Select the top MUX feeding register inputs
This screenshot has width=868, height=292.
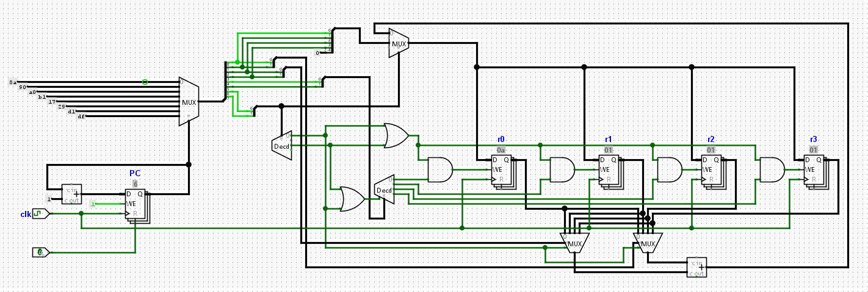(x=399, y=43)
